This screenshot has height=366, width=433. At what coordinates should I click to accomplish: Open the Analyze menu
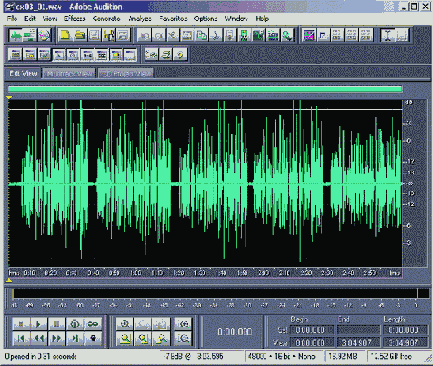point(140,19)
